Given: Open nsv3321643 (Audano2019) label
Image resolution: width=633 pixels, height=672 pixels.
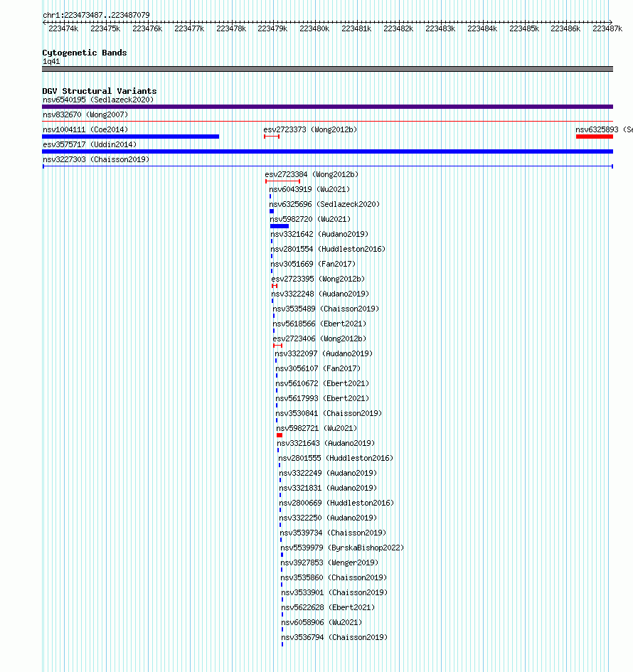Looking at the screenshot, I should [x=326, y=444].
